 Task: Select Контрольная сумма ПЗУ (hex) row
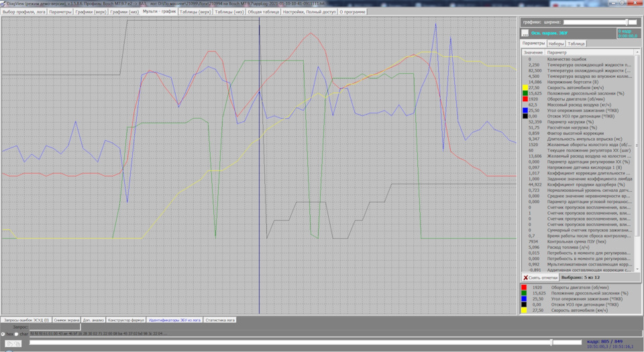(x=578, y=241)
